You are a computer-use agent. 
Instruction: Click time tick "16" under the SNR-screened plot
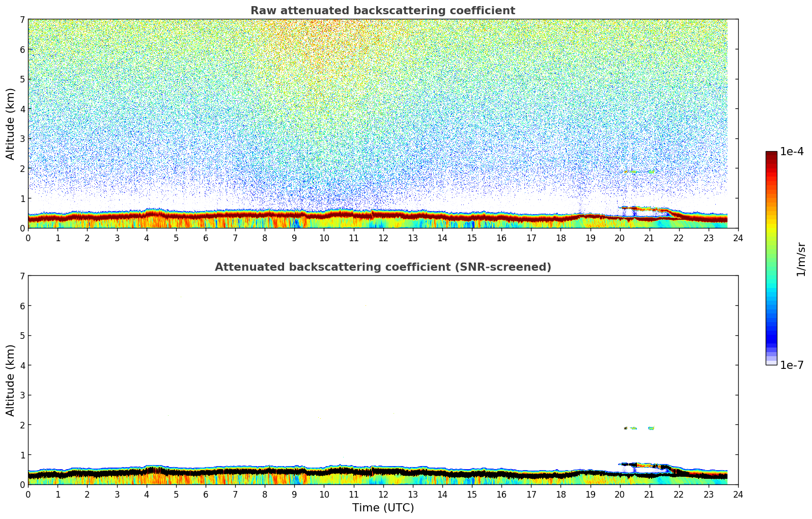[x=501, y=494]
